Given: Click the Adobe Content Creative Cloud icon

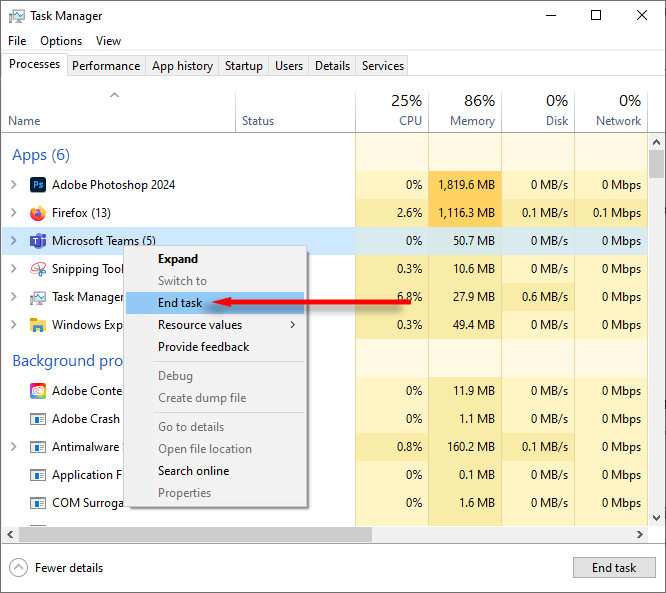Looking at the screenshot, I should coord(38,391).
